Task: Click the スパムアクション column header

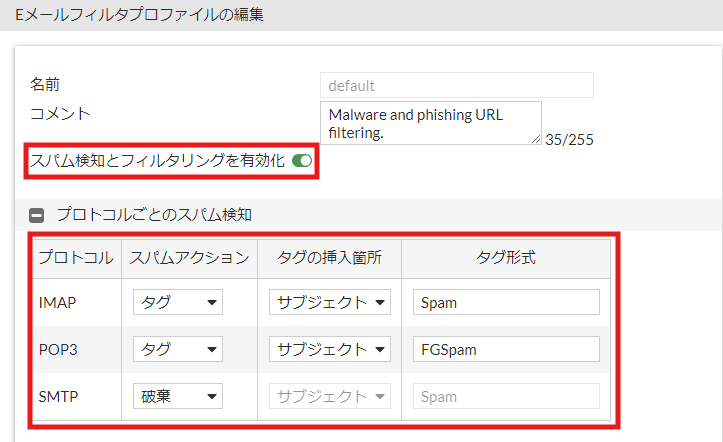Action: [x=190, y=258]
